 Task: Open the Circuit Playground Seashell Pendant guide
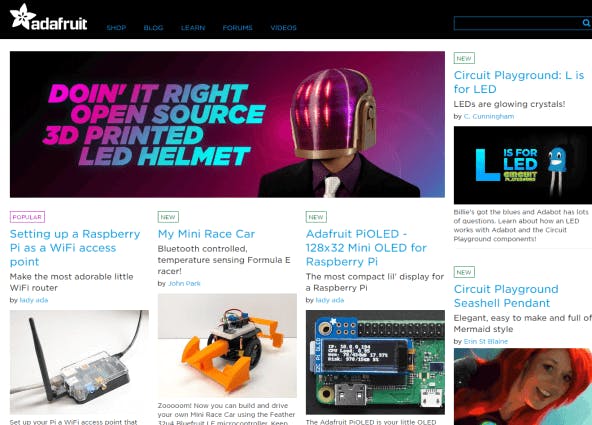click(x=506, y=296)
